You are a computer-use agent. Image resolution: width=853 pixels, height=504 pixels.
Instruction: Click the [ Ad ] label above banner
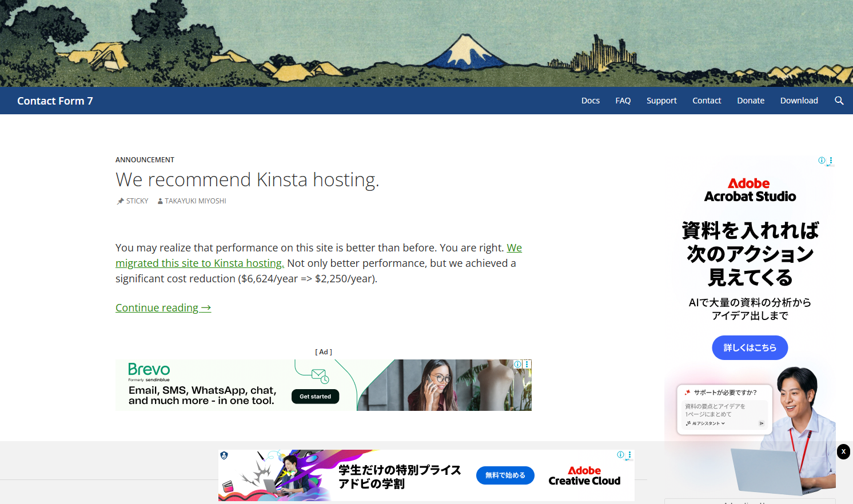coord(324,352)
